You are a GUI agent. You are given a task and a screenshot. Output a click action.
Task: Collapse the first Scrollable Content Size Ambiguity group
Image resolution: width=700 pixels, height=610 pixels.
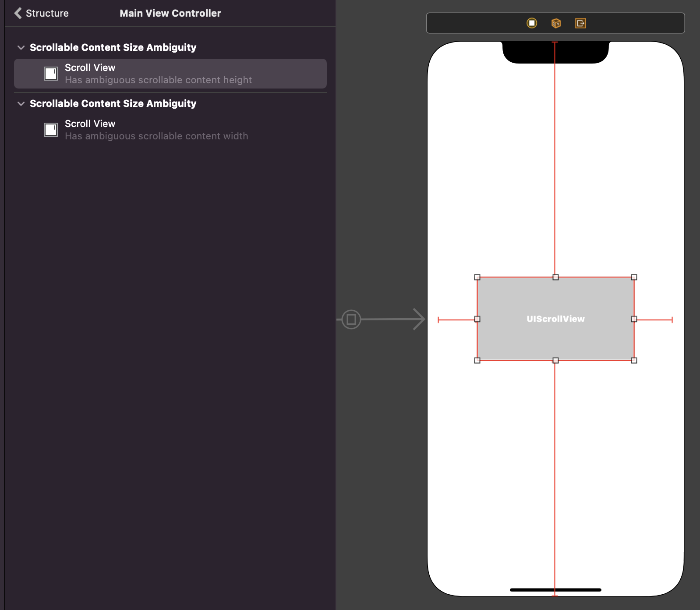21,47
